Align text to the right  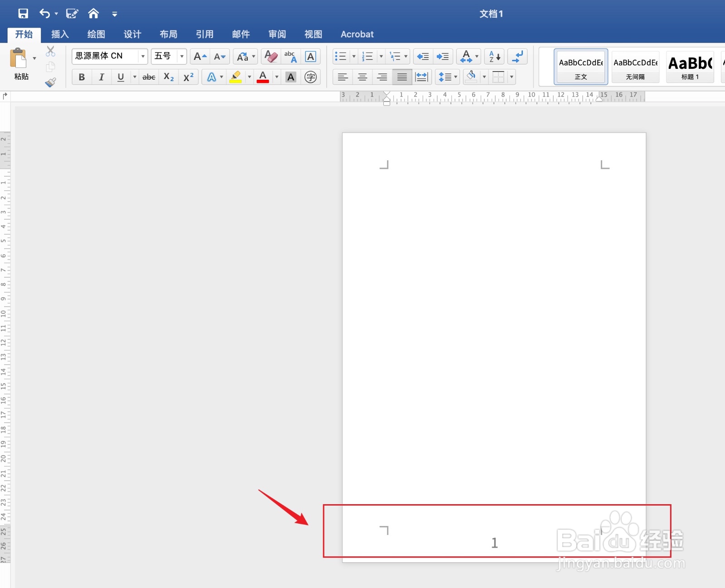[382, 77]
